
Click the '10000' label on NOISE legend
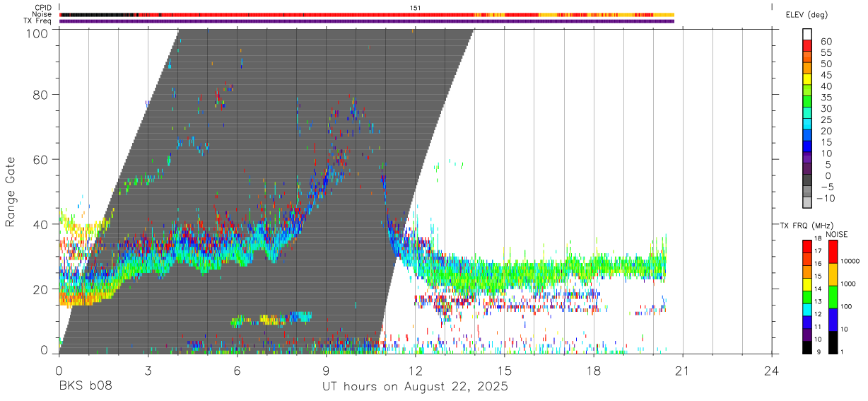(850, 262)
